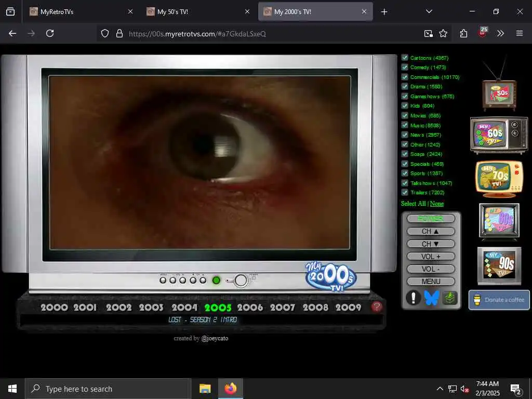The height and width of the screenshot is (399, 532).
Task: Click the My 2000s TV logo
Action: click(331, 276)
